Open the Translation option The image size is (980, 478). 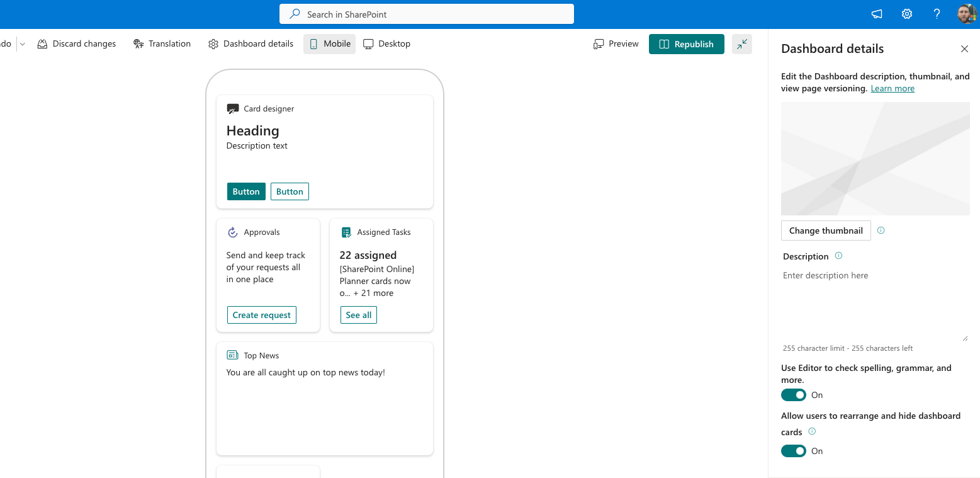(162, 44)
